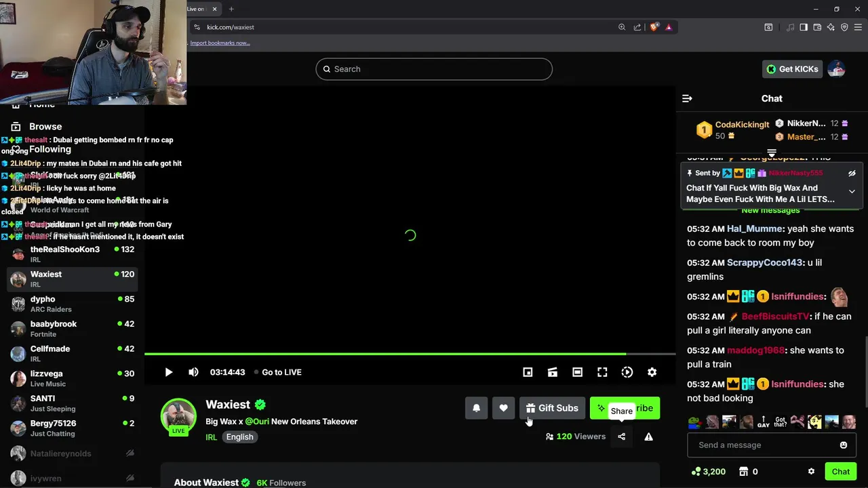Click CodaKickingIt leaderboard entry
This screenshot has width=868, height=488.
pyautogui.click(x=733, y=130)
